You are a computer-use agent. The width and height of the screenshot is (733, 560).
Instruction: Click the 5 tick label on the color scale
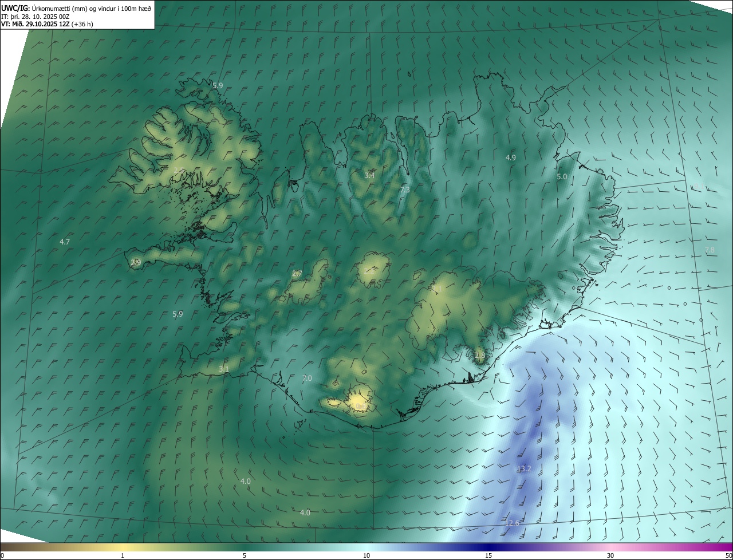pos(245,556)
